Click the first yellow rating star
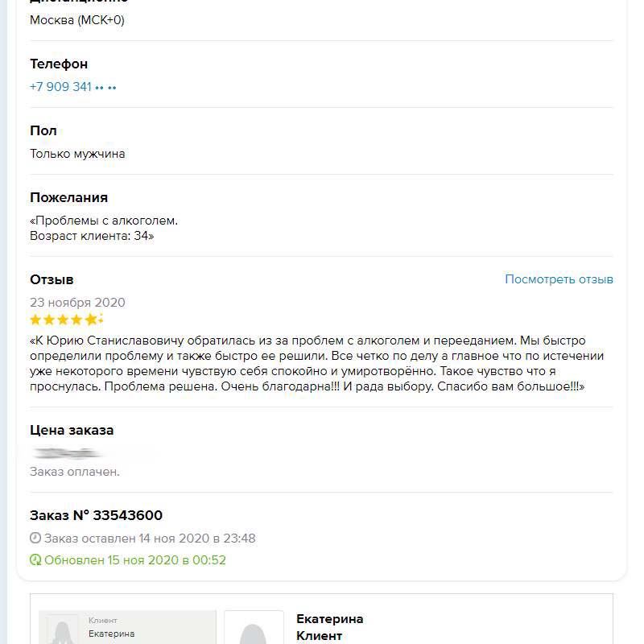644x644 pixels. point(35,320)
